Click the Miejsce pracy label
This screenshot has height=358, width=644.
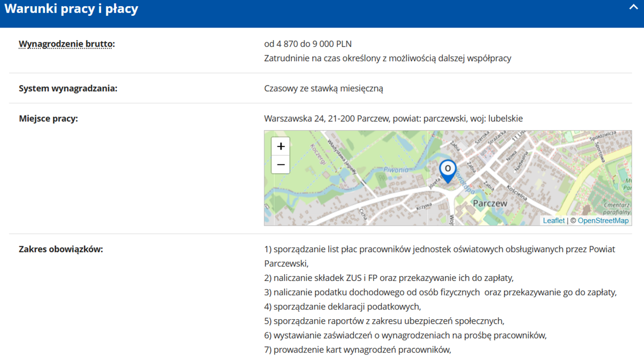[x=48, y=118]
